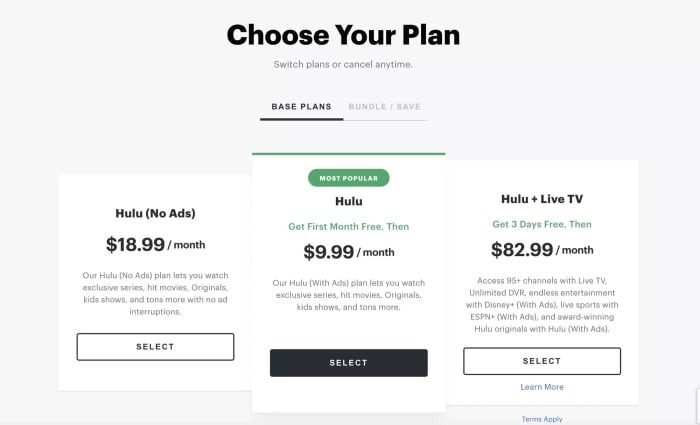Click the Hulu (No Ads) plan description
Viewport: 700px width, 425px height.
click(155, 293)
